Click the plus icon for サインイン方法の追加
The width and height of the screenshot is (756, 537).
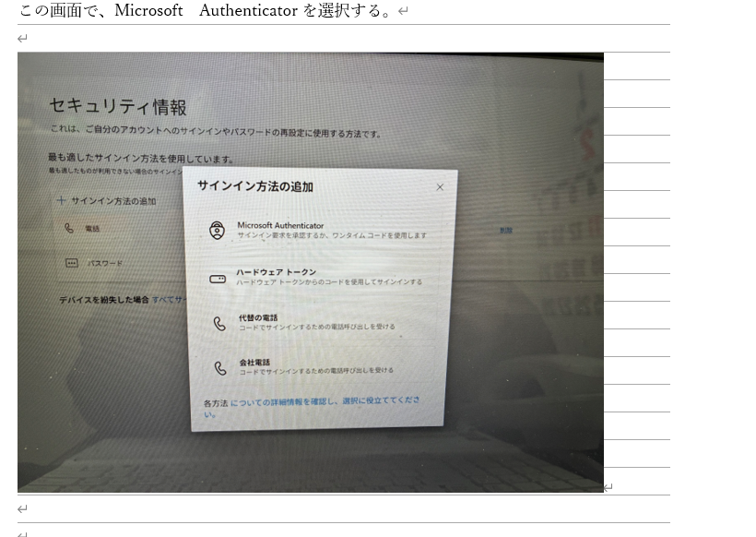click(x=61, y=200)
